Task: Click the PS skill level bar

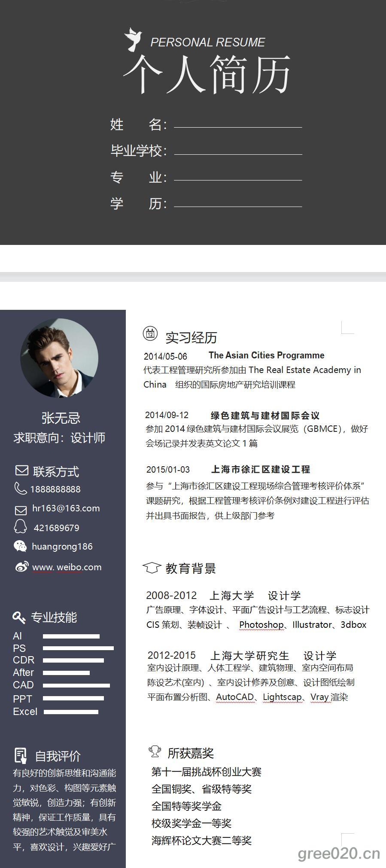Action: coord(78,648)
